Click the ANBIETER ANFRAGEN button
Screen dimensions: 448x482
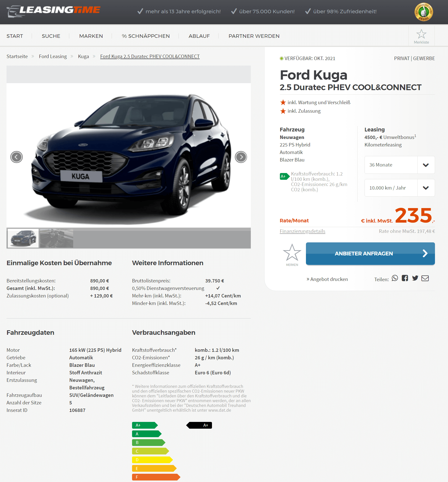tap(370, 253)
